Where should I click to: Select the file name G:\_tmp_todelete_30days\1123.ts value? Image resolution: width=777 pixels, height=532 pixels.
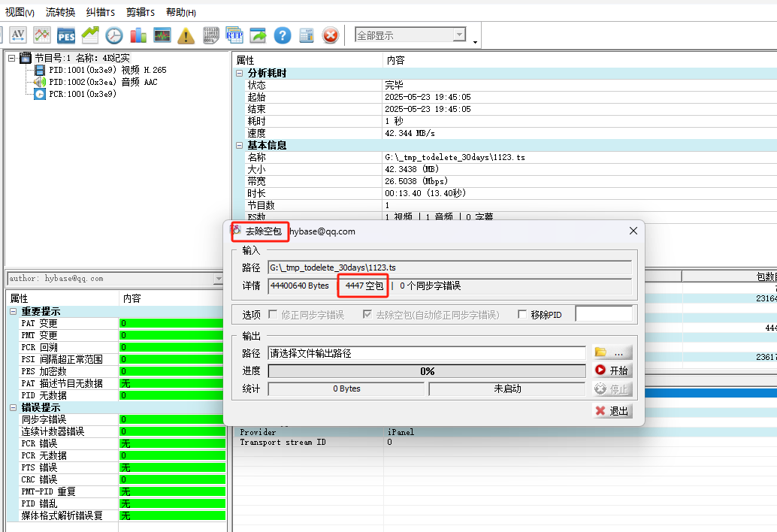point(455,158)
